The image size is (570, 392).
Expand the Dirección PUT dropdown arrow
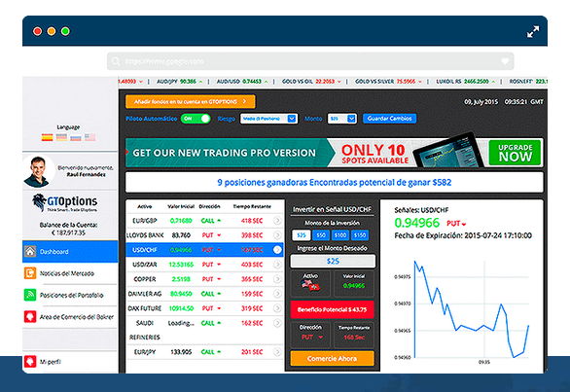(321, 338)
